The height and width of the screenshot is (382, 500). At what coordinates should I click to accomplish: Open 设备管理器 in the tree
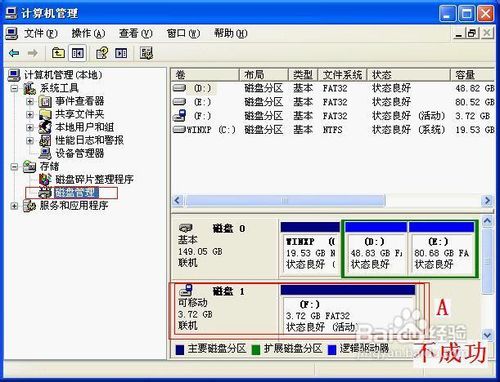coord(80,153)
